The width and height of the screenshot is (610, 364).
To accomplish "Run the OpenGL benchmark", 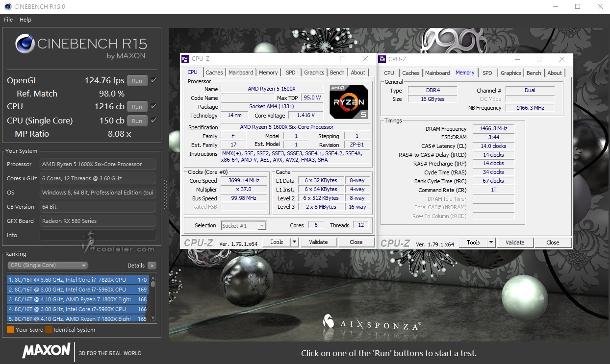I will click(x=137, y=81).
